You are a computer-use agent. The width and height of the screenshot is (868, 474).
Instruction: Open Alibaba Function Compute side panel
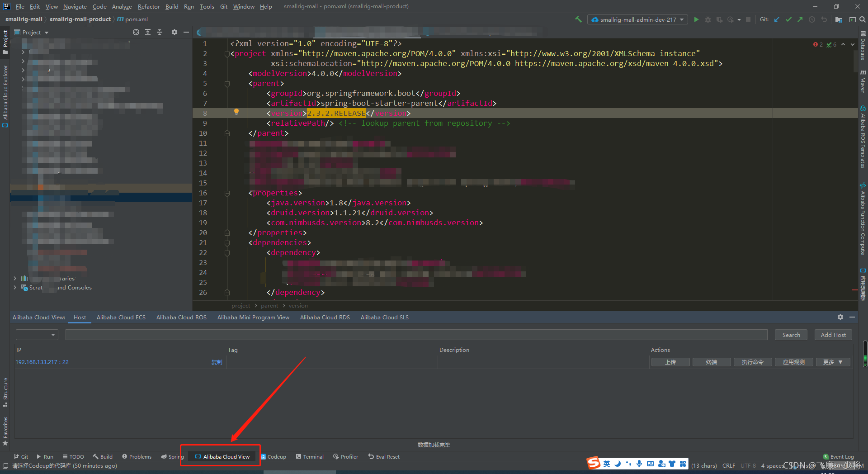[x=863, y=219]
